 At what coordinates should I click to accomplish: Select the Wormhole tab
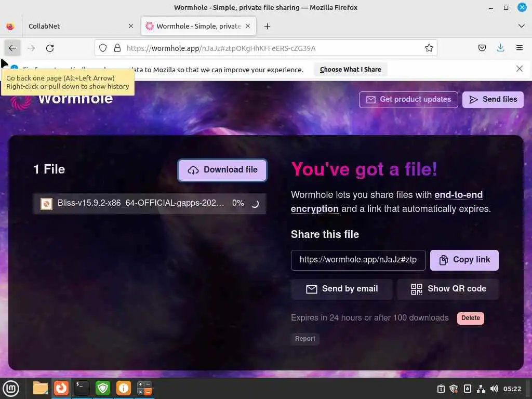(198, 26)
